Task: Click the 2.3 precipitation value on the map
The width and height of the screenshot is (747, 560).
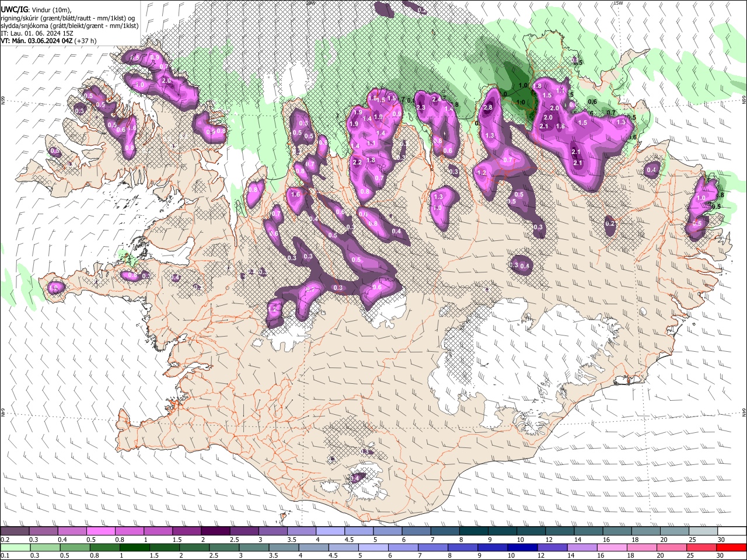Action: (x=421, y=107)
